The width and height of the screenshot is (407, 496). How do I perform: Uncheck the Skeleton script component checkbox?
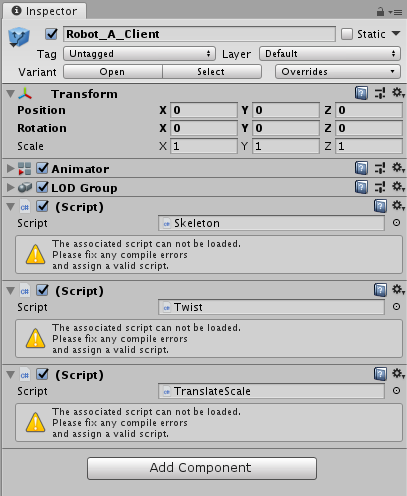click(42, 206)
